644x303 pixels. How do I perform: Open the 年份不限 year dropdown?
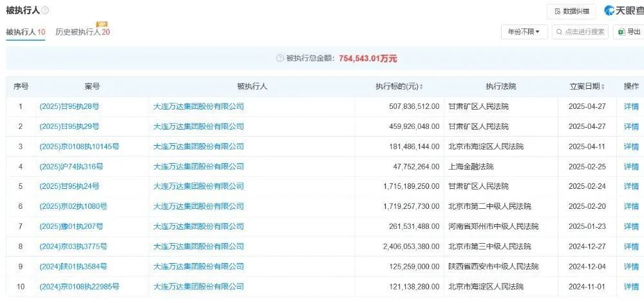click(x=524, y=32)
